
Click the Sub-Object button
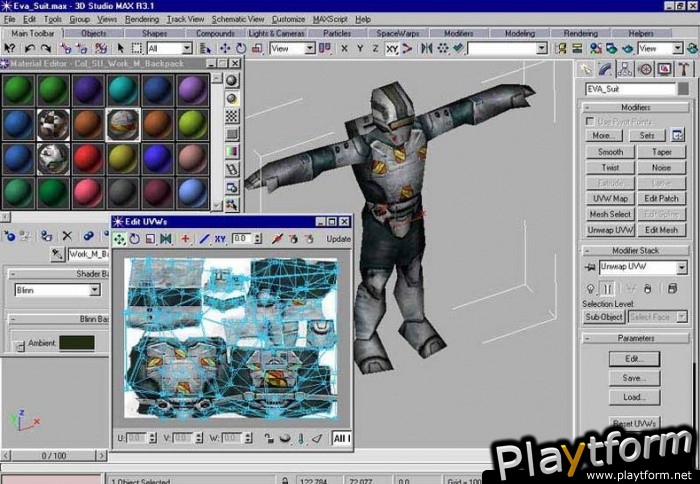click(604, 317)
